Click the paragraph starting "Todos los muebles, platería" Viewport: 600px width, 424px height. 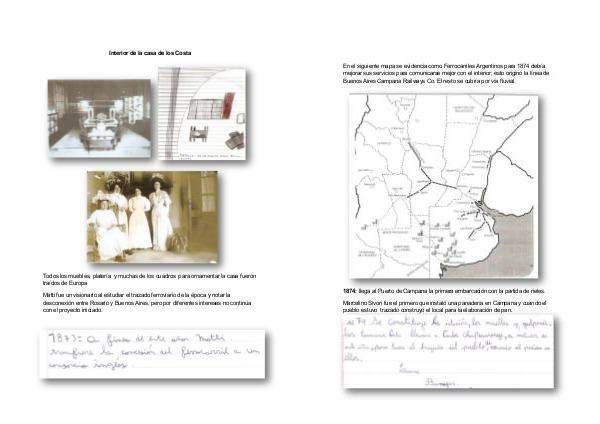[x=149, y=279]
